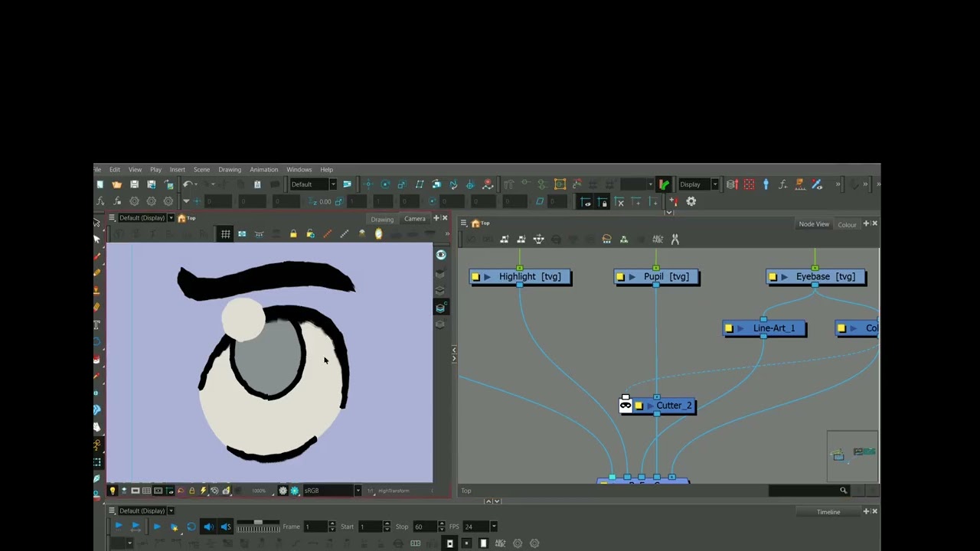The width and height of the screenshot is (980, 551).
Task: Click the Node View navigator thumbnail
Action: click(853, 457)
